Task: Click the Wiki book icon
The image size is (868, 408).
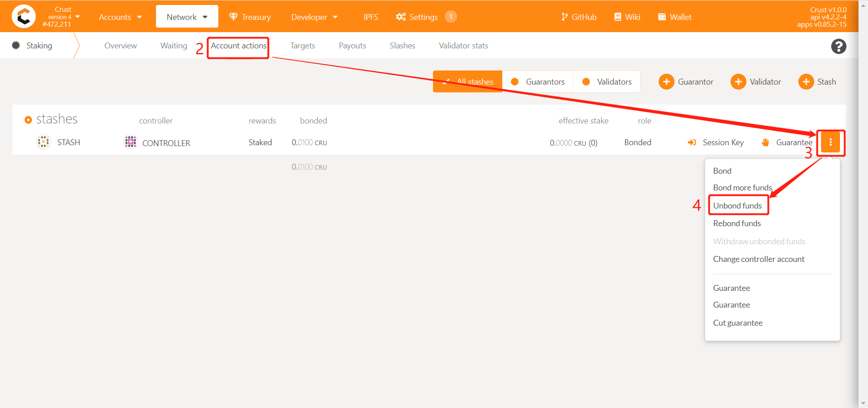Action: (618, 17)
